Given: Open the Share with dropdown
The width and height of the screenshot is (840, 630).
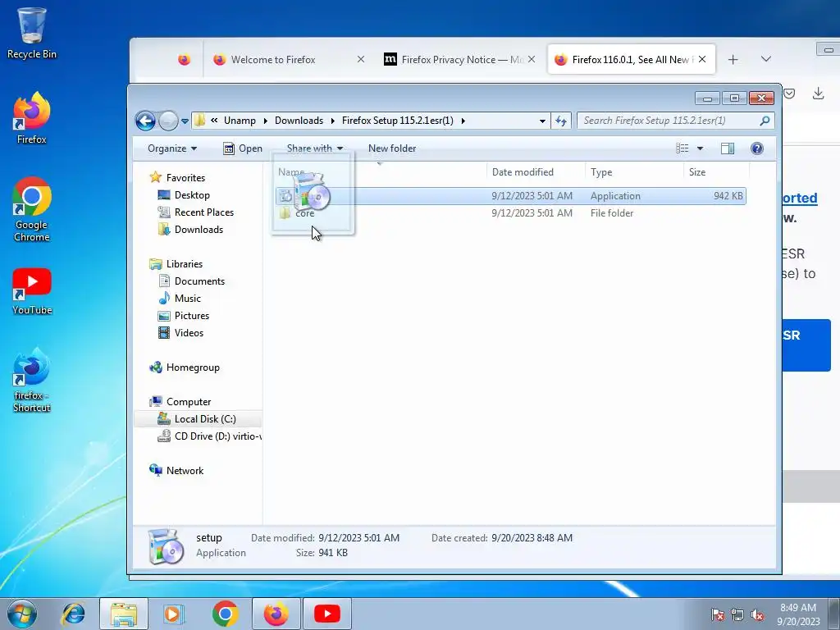Looking at the screenshot, I should (314, 148).
